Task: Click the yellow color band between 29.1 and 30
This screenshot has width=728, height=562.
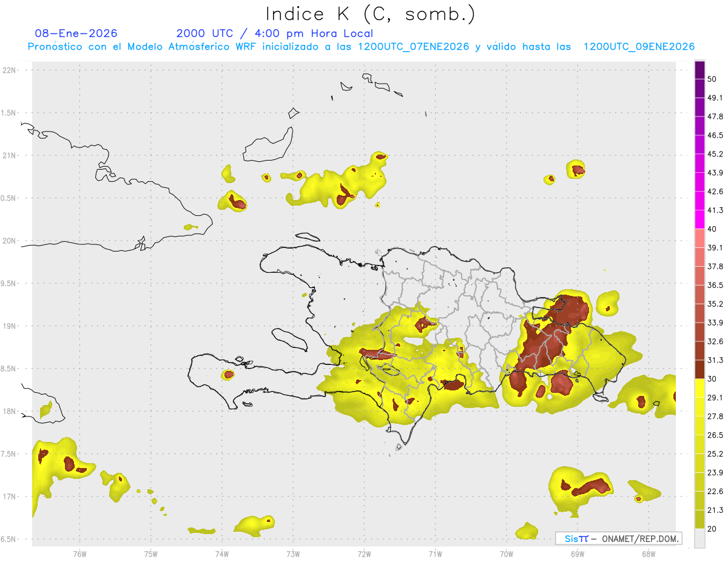Action: coord(700,387)
